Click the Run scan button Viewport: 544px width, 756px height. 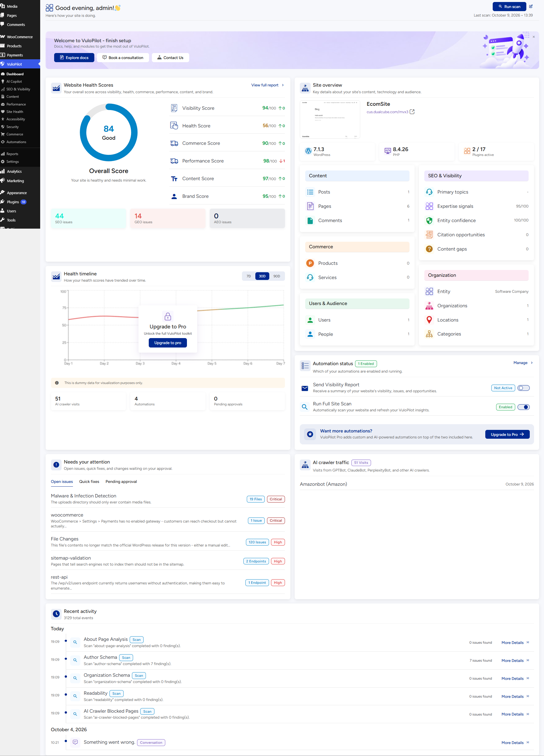(509, 6)
